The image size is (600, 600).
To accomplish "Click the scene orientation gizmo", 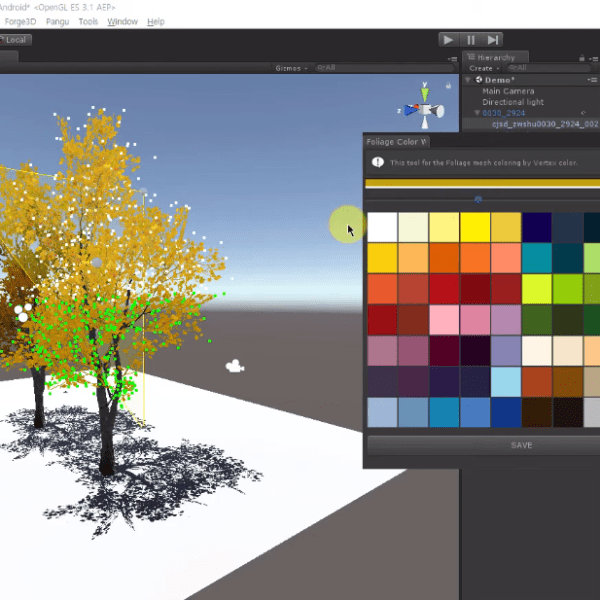I will pyautogui.click(x=427, y=108).
